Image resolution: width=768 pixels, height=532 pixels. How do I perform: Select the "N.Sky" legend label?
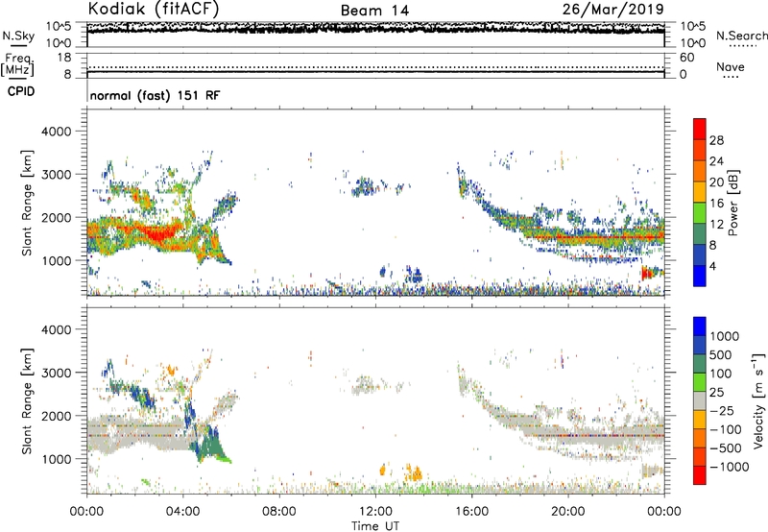pos(18,36)
